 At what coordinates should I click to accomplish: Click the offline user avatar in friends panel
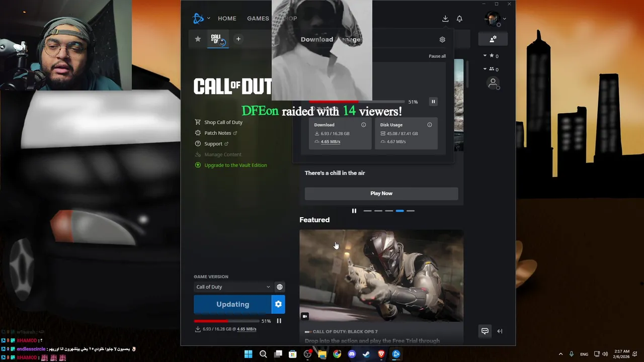pyautogui.click(x=493, y=83)
